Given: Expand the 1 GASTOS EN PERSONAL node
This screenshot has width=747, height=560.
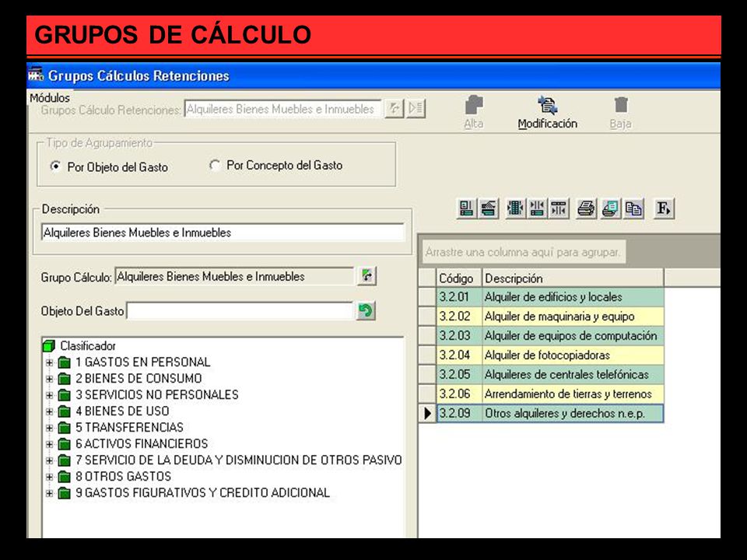Looking at the screenshot, I should [49, 363].
